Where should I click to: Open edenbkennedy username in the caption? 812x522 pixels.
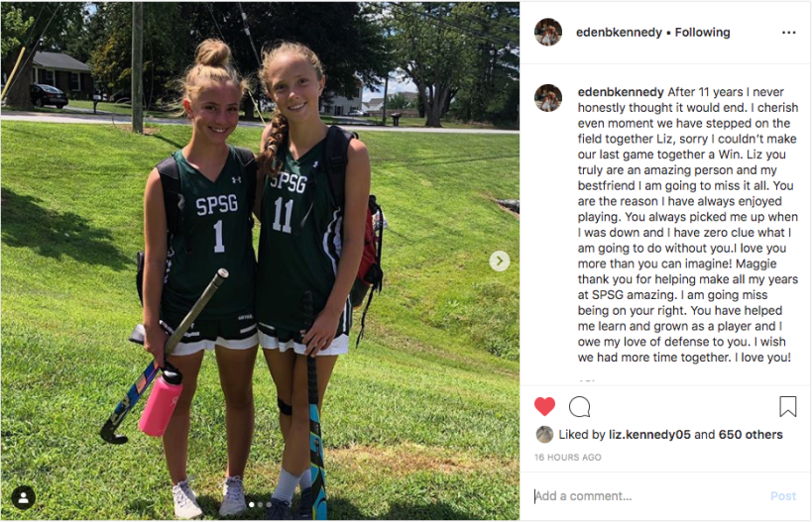(x=621, y=92)
